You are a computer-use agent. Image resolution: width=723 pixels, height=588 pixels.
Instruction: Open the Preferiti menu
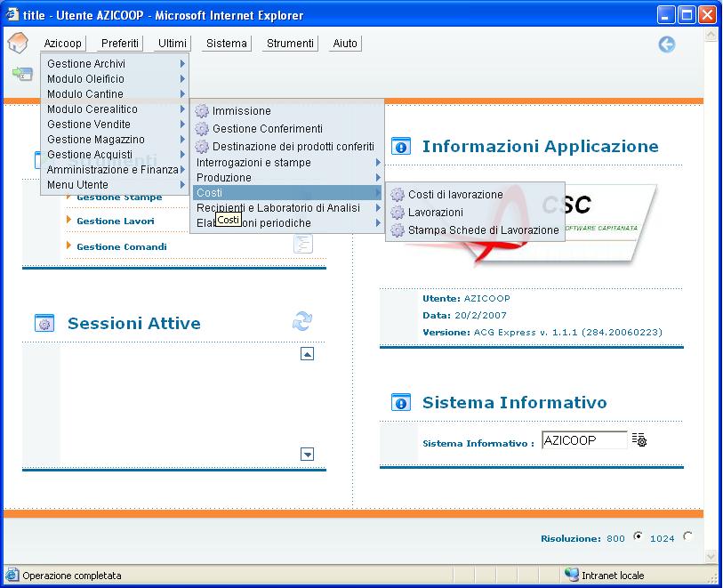(x=120, y=44)
